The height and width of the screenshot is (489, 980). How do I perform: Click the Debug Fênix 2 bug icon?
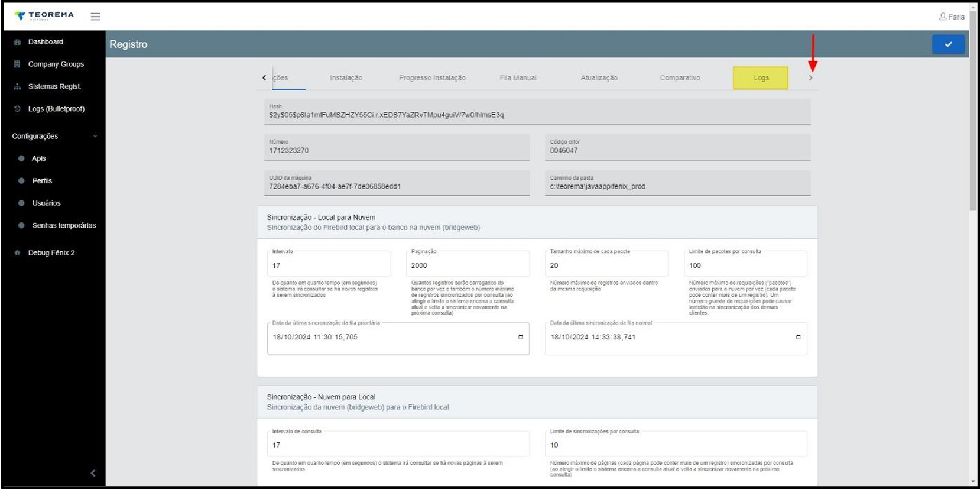tap(17, 252)
